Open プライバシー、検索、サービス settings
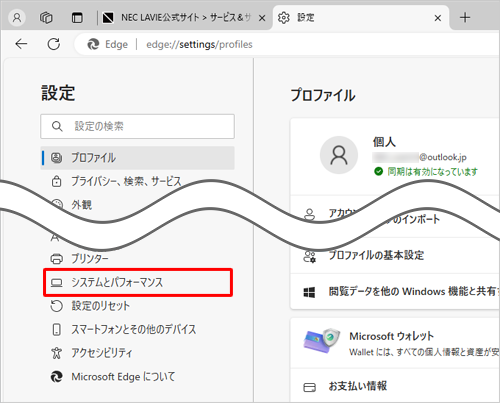The image size is (500, 403). coord(137,181)
